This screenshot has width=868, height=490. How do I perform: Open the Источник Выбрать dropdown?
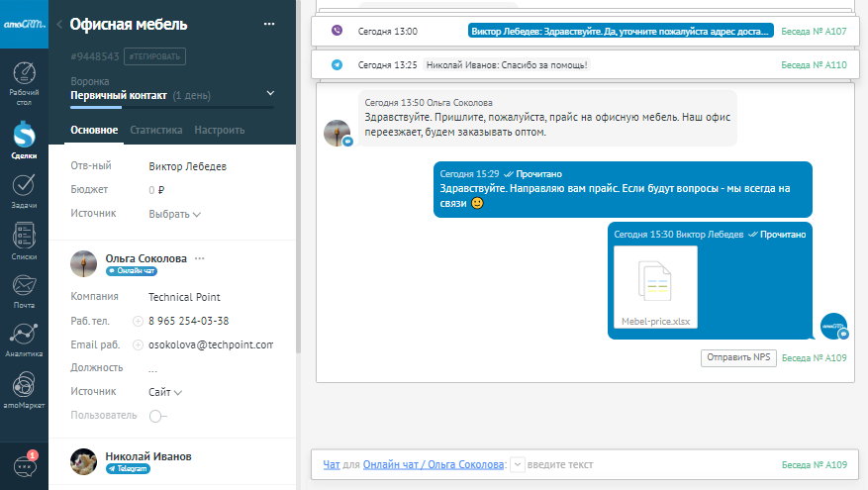click(x=174, y=214)
